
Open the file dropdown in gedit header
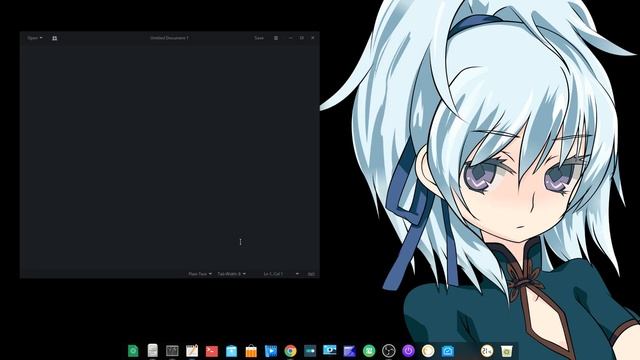click(35, 38)
